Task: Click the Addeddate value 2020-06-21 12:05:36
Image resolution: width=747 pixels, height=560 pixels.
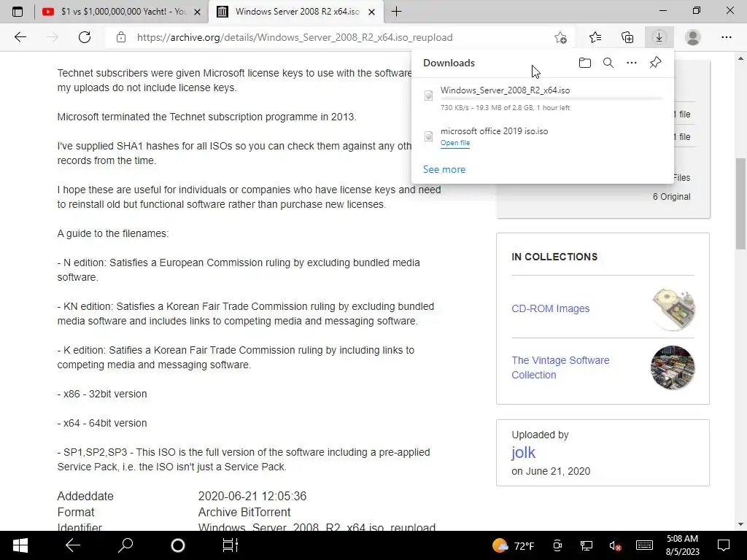Action: [252, 496]
